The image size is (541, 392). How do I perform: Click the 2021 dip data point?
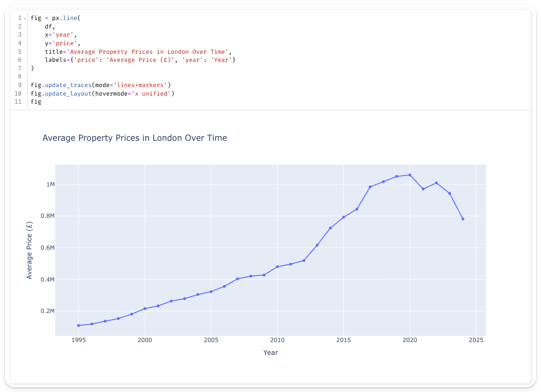tap(423, 189)
